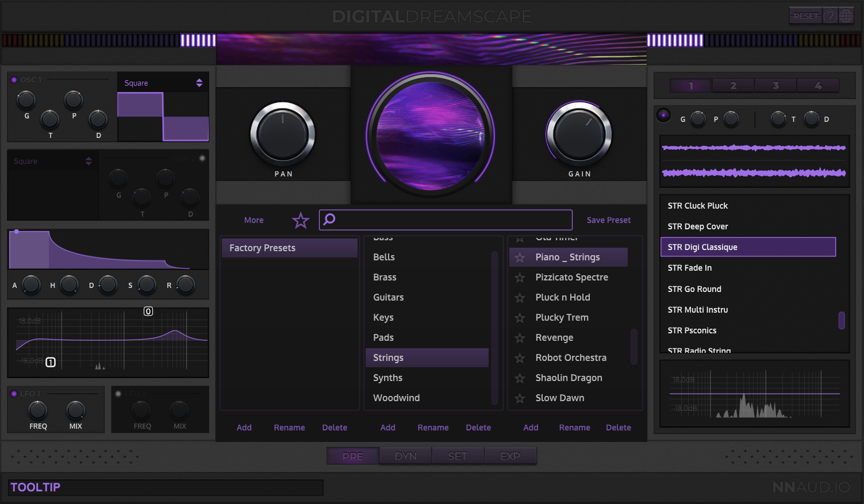Toggle OSC 2 power LED

point(202,158)
